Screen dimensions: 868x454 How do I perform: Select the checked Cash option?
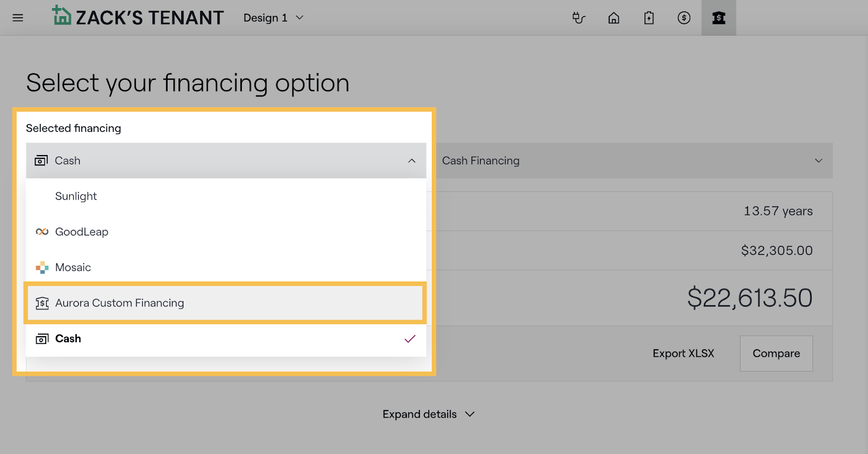tap(68, 338)
